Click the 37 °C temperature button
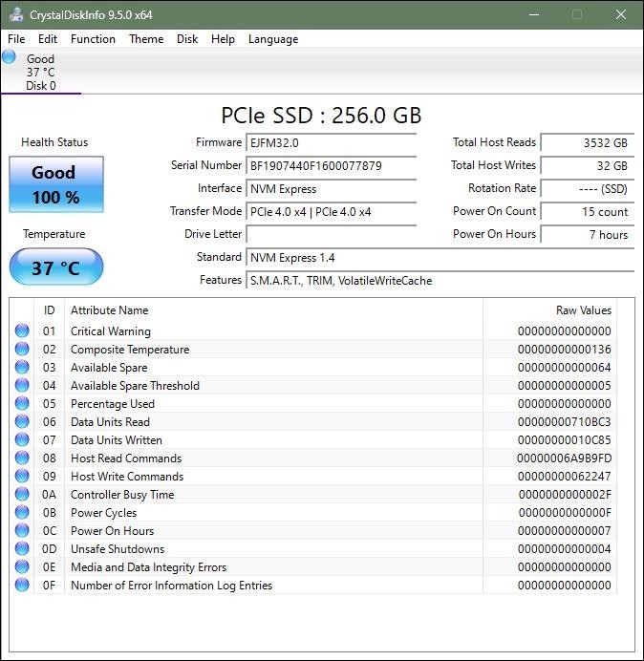This screenshot has height=661, width=644. pyautogui.click(x=56, y=267)
